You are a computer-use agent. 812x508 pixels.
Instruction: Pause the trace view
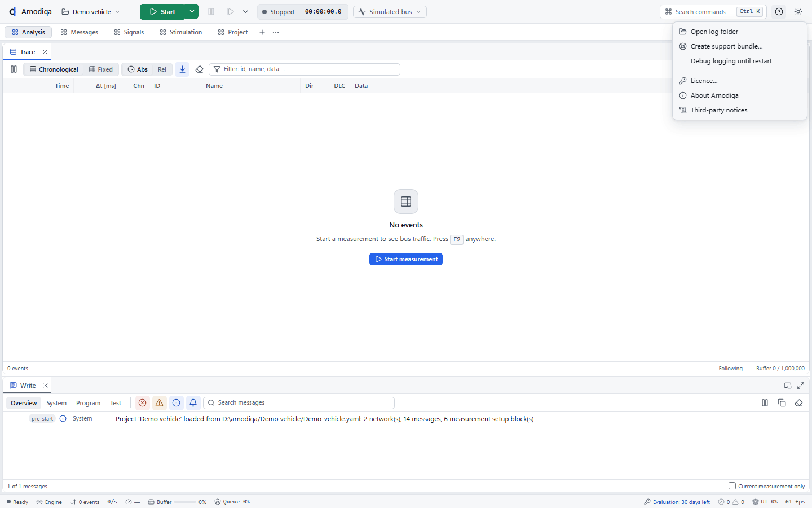point(14,69)
